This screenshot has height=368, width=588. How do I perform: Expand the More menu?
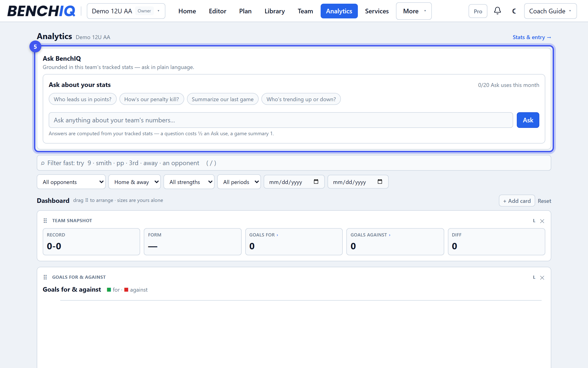(x=413, y=11)
